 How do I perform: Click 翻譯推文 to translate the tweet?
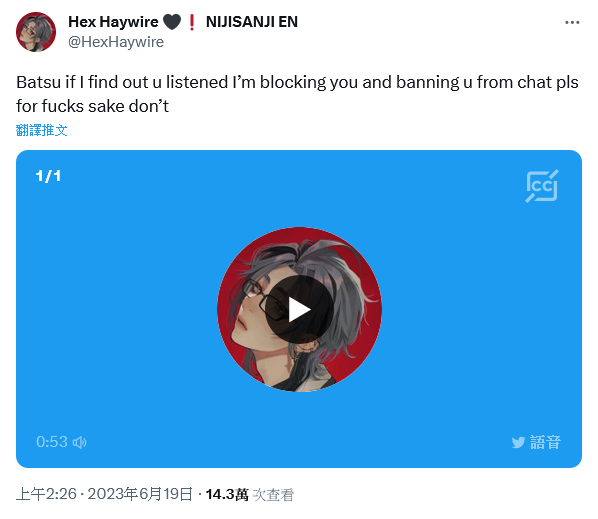pyautogui.click(x=42, y=130)
